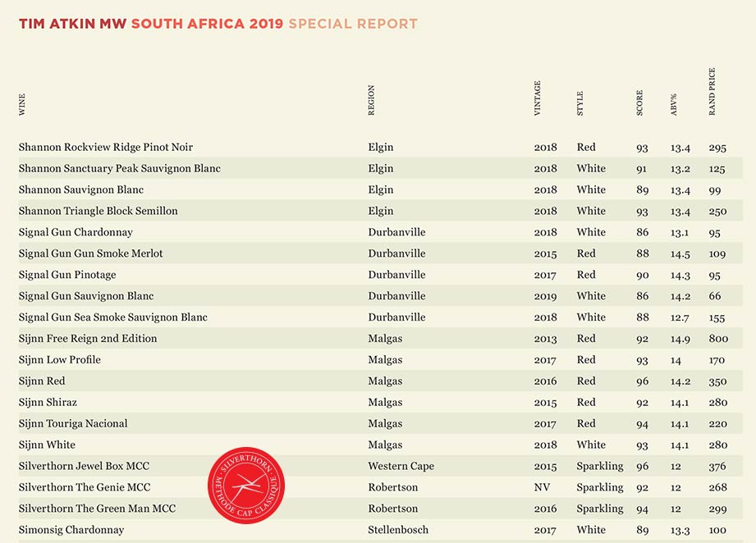Select the STYLE column header
The width and height of the screenshot is (756, 543).
[580, 103]
